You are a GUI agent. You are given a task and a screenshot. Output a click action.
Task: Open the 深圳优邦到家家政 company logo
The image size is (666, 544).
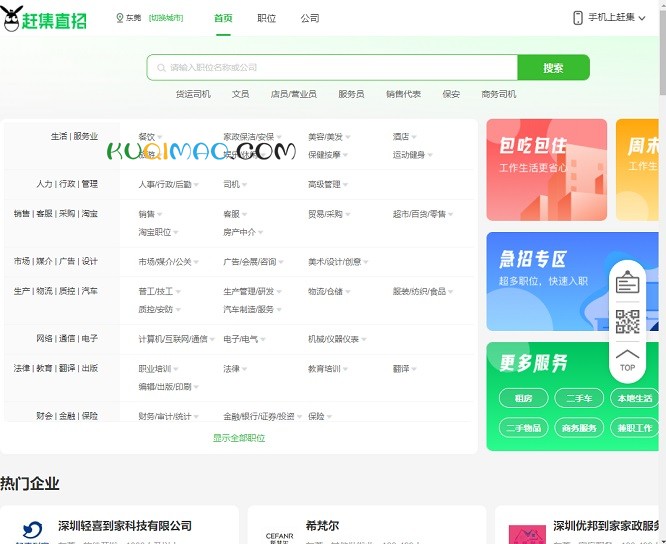point(527,535)
